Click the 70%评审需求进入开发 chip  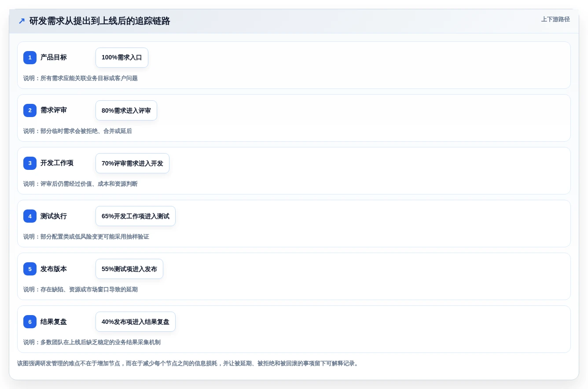coord(132,163)
